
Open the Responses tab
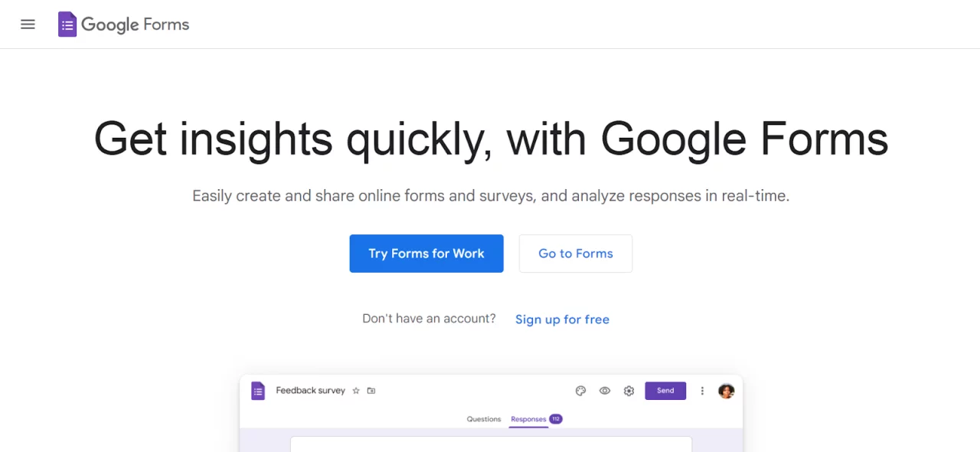528,419
